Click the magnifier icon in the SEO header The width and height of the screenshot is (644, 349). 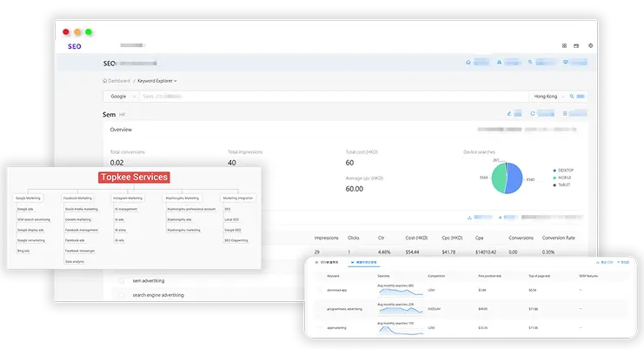pos(532,63)
